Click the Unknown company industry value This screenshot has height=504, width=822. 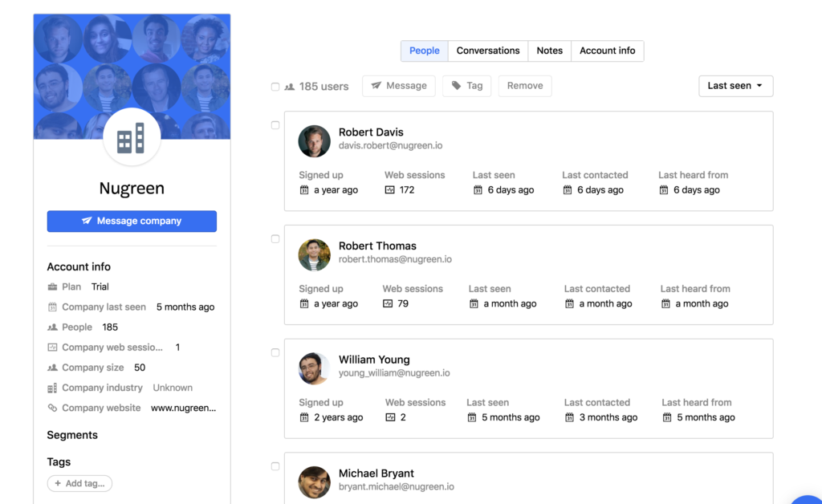click(x=173, y=388)
